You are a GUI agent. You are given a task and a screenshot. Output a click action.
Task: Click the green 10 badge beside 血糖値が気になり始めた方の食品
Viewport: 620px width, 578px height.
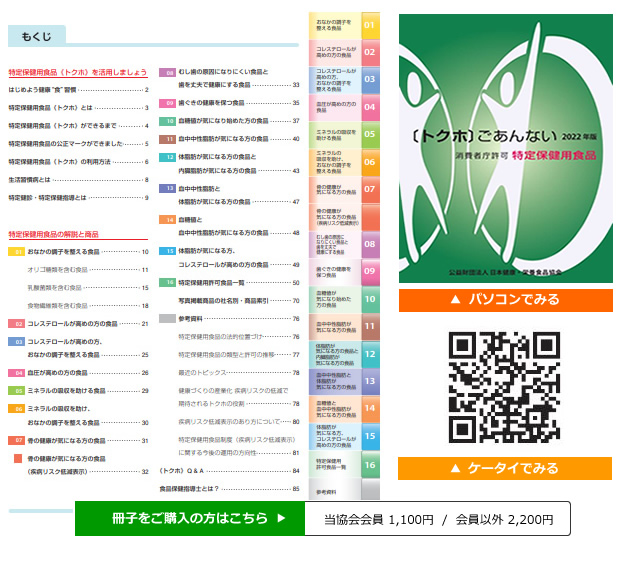167,121
